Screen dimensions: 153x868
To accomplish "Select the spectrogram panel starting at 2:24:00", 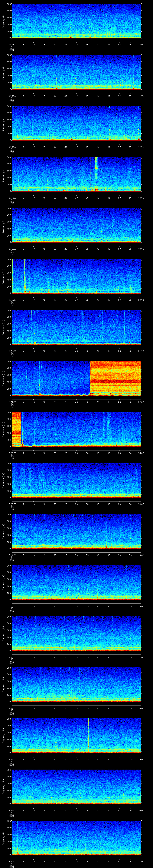I will pyautogui.click(x=77, y=531).
